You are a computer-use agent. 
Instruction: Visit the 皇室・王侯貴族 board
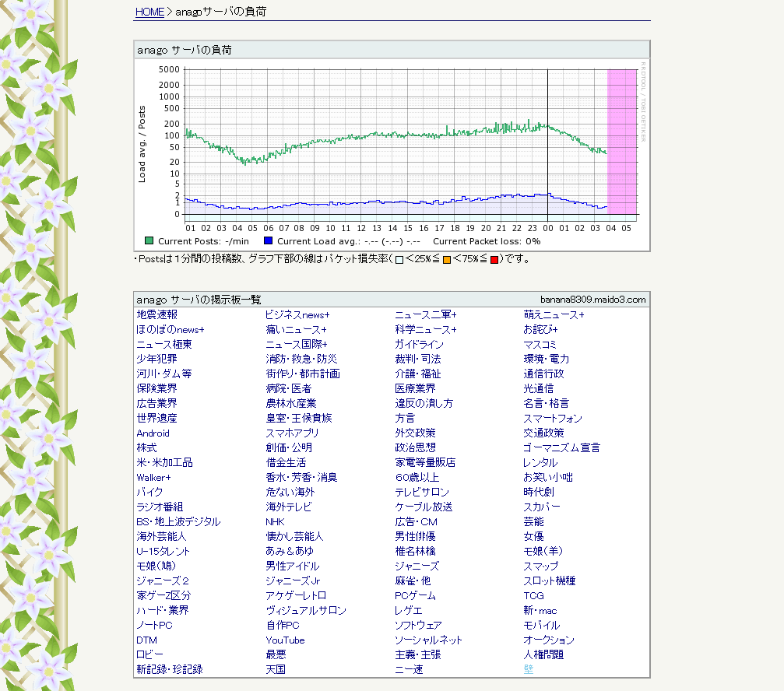coord(299,418)
